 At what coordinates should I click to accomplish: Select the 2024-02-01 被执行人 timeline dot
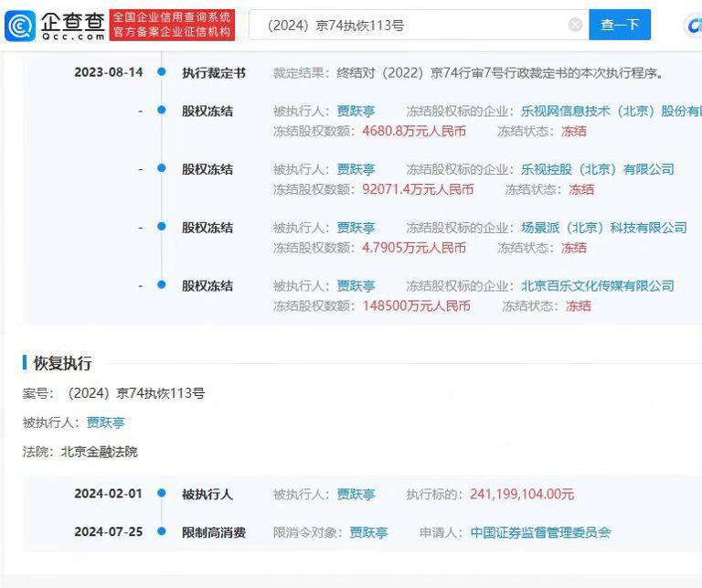(x=162, y=494)
